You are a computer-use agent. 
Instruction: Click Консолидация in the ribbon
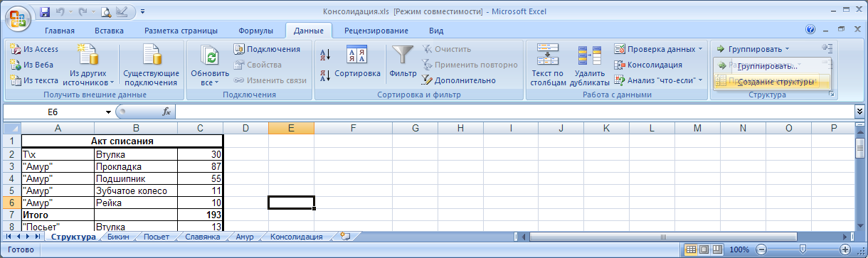pos(648,65)
